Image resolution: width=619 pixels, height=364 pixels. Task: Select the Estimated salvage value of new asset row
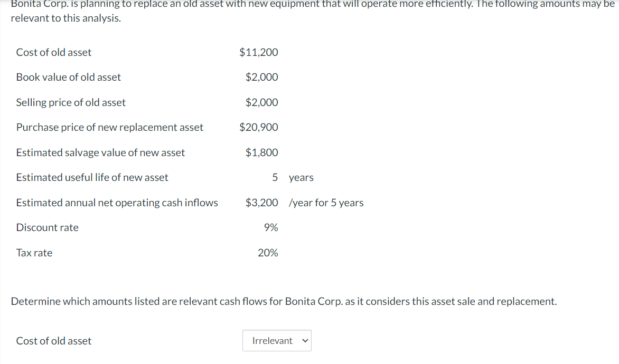pyautogui.click(x=100, y=152)
